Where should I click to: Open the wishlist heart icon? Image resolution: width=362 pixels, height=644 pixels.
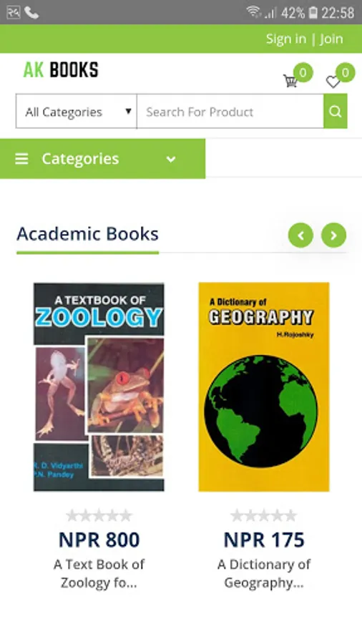pos(333,82)
